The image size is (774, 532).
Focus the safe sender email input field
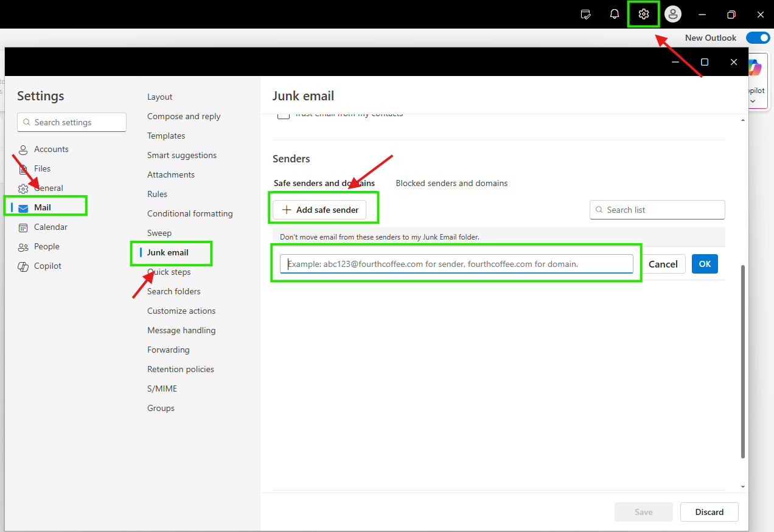coord(456,264)
